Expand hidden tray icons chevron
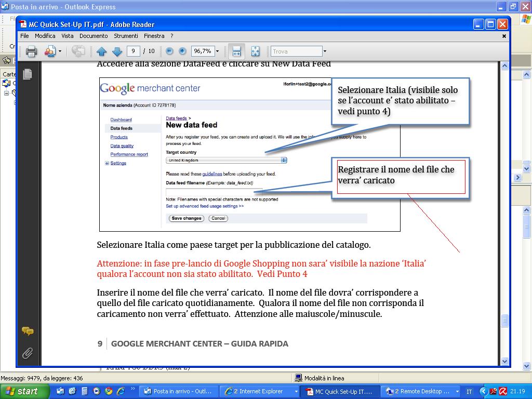 click(x=483, y=392)
